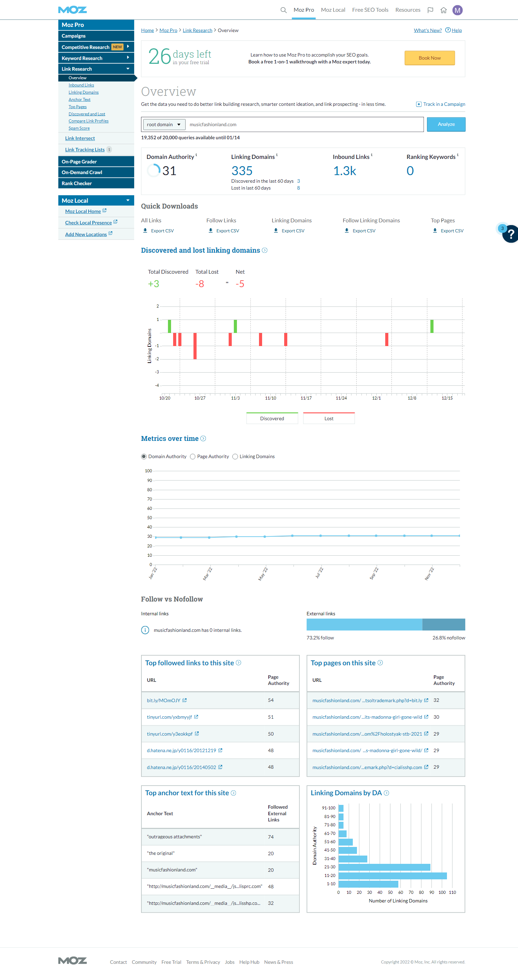This screenshot has height=980, width=518.
Task: Click the Moz logo in header
Action: (72, 10)
